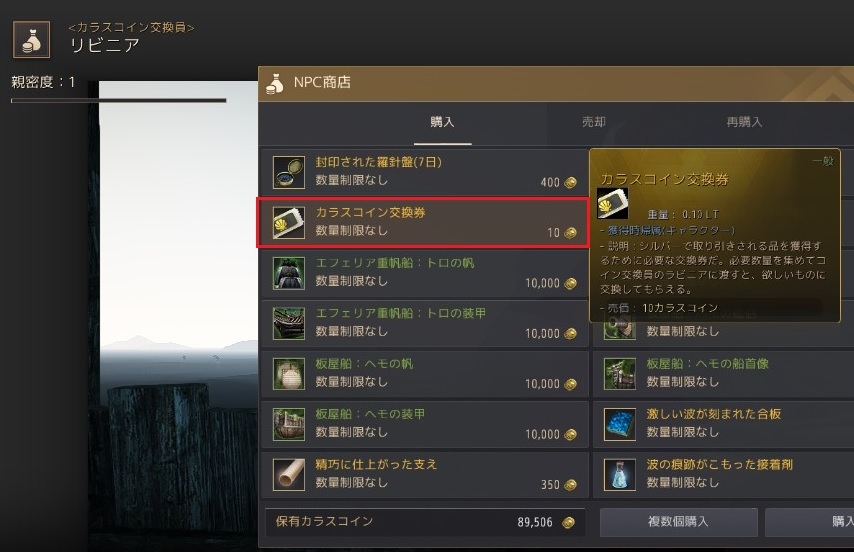
Task: Select the 封印された羅針盤(7日) item row
Action: pos(425,172)
